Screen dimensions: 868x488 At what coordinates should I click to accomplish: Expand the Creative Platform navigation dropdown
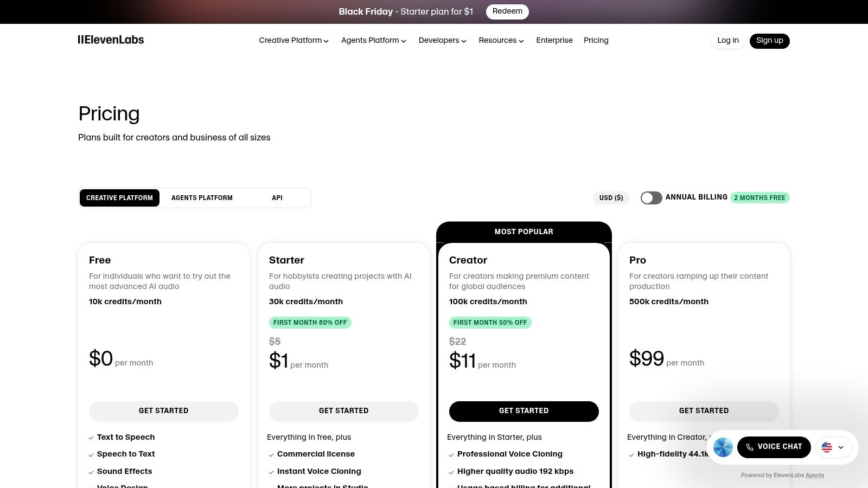point(293,41)
